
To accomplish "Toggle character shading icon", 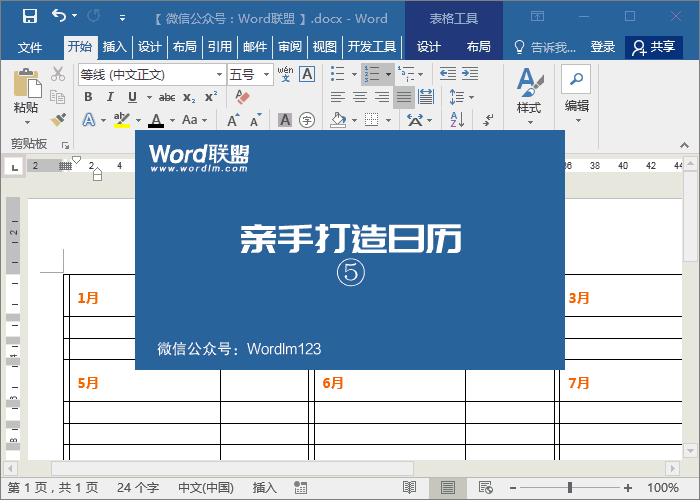I will click(285, 120).
